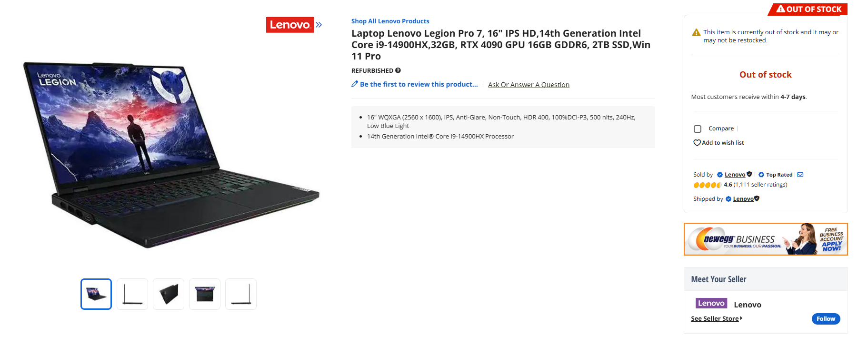Open the Lenovo link next to Sold by
This screenshot has width=868, height=346.
click(x=735, y=175)
